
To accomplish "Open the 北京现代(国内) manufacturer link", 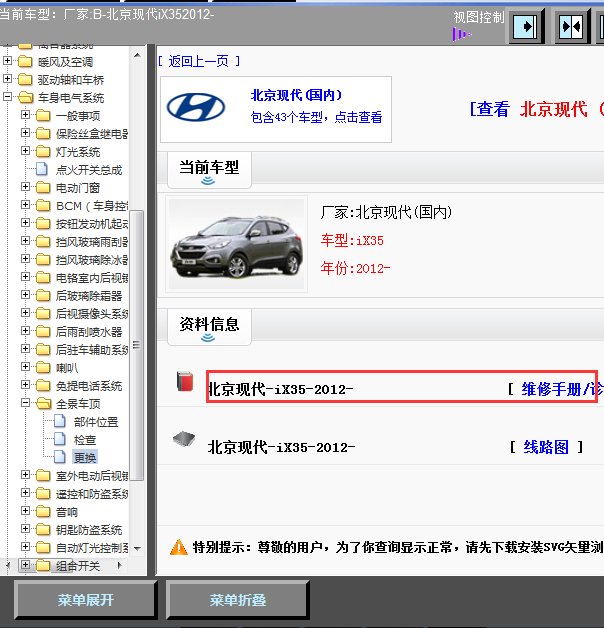I will pos(296,95).
